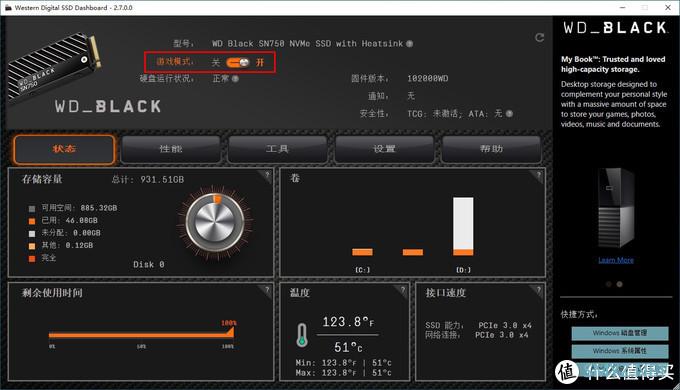Image resolution: width=680 pixels, height=390 pixels.
Task: Open the 帮助 tab
Action: 491,149
